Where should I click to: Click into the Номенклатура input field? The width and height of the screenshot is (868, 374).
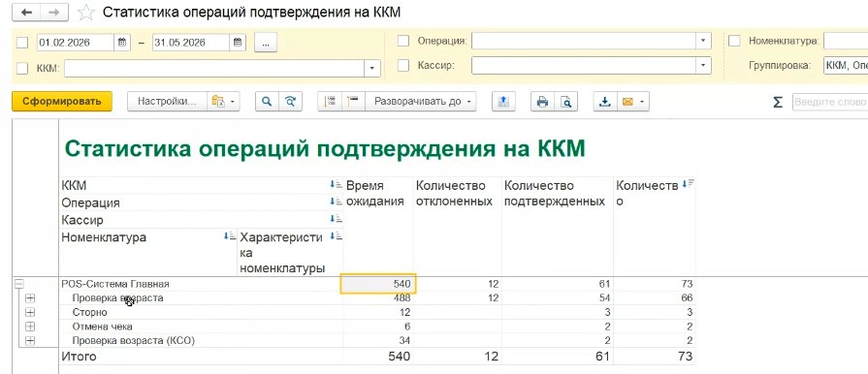pos(846,41)
